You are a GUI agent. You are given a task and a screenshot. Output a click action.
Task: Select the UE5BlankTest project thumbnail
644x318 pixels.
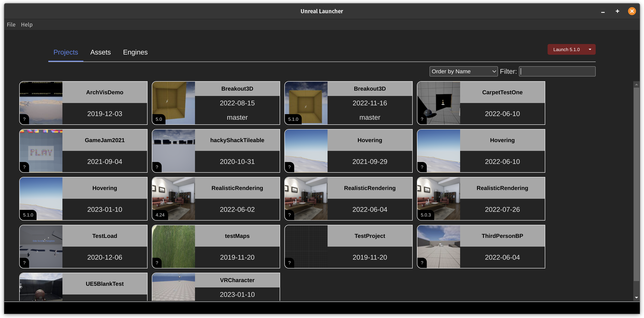[41, 287]
